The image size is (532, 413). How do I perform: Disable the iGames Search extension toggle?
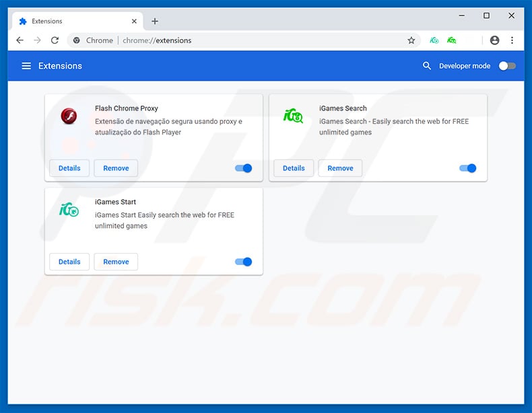(x=467, y=168)
